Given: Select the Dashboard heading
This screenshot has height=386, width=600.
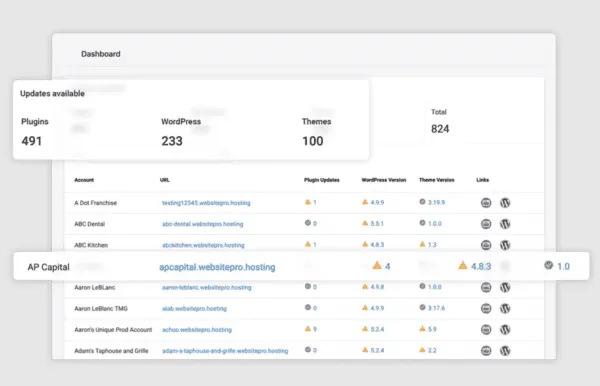Looking at the screenshot, I should tap(101, 54).
